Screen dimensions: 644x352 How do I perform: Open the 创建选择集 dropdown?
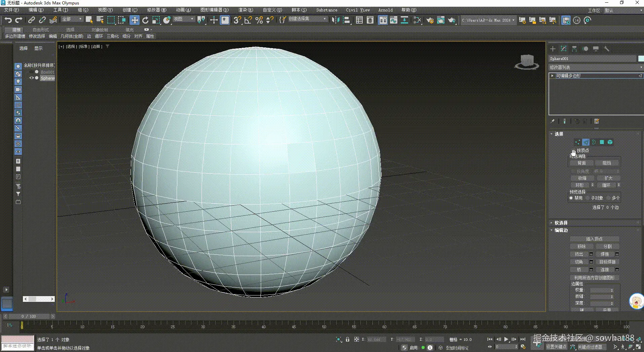tap(324, 19)
